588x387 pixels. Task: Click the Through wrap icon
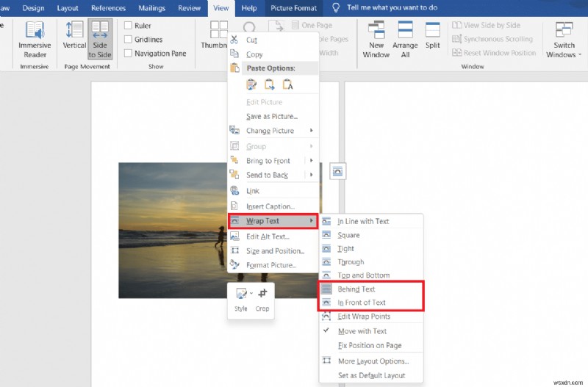click(x=326, y=262)
